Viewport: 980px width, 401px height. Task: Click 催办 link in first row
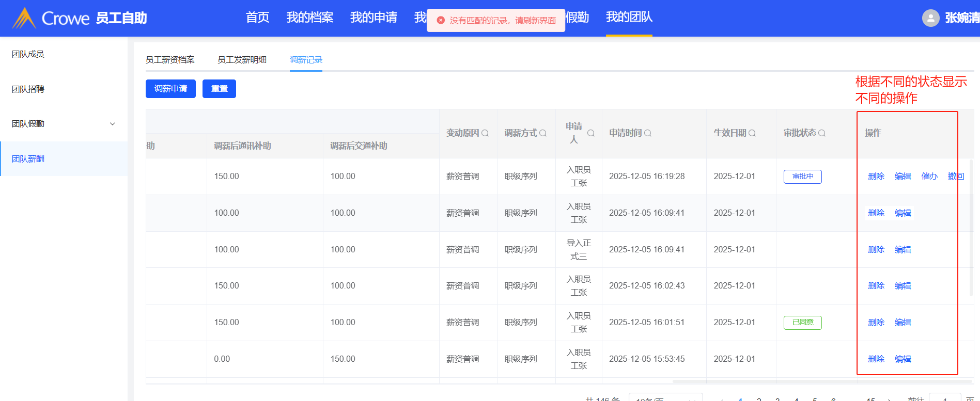pos(929,177)
